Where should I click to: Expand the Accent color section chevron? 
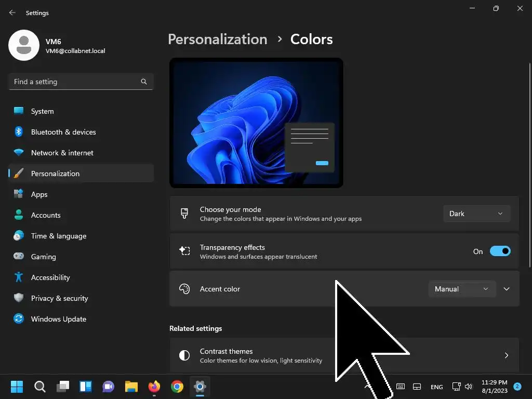[x=507, y=289]
